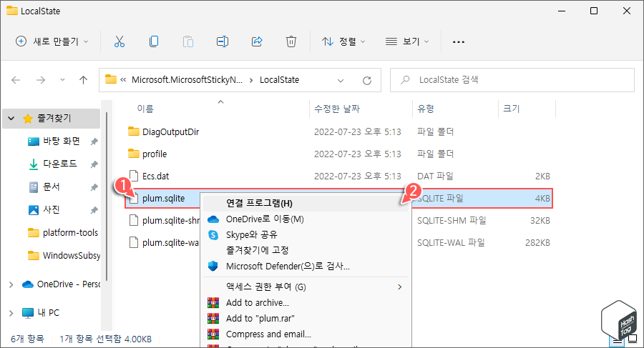Expand 액세스 권한 부여 submenu arrow
This screenshot has width=644, height=348.
click(x=399, y=287)
